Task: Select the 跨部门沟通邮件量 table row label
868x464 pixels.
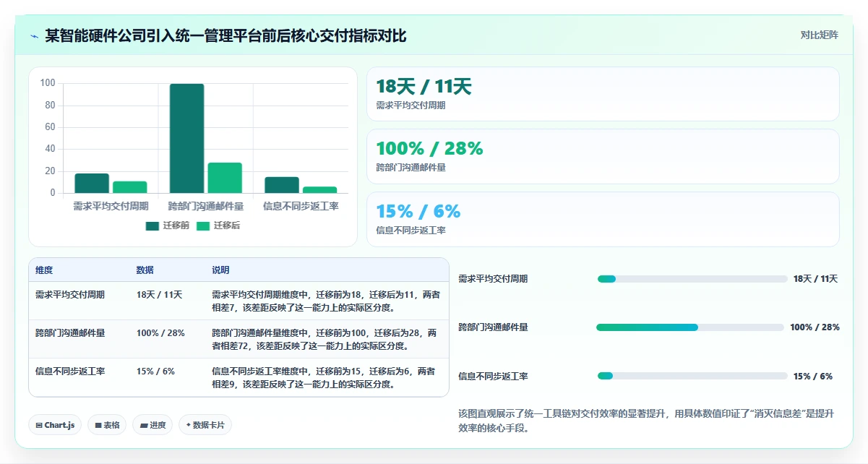Action: [70, 333]
